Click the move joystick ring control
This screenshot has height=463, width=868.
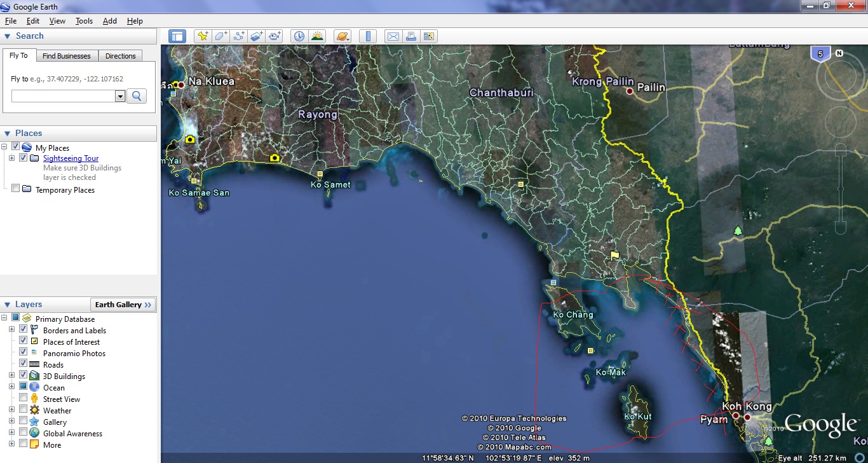pos(840,121)
